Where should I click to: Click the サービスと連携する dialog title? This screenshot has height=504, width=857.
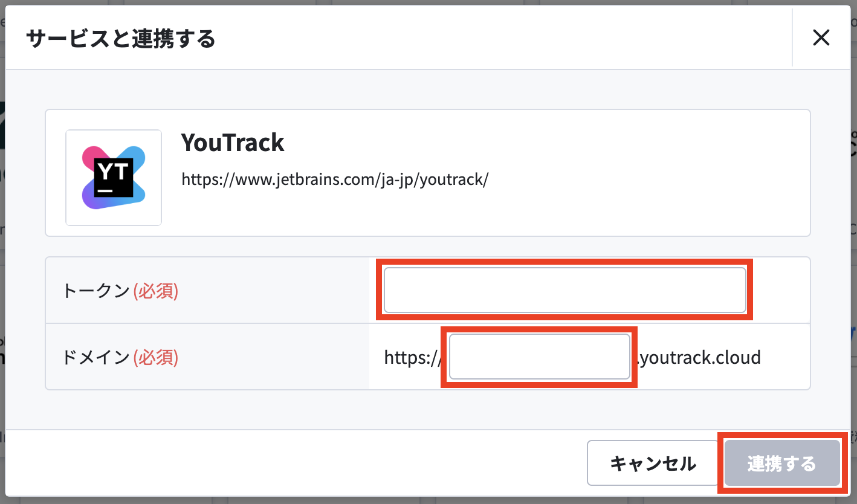point(121,39)
